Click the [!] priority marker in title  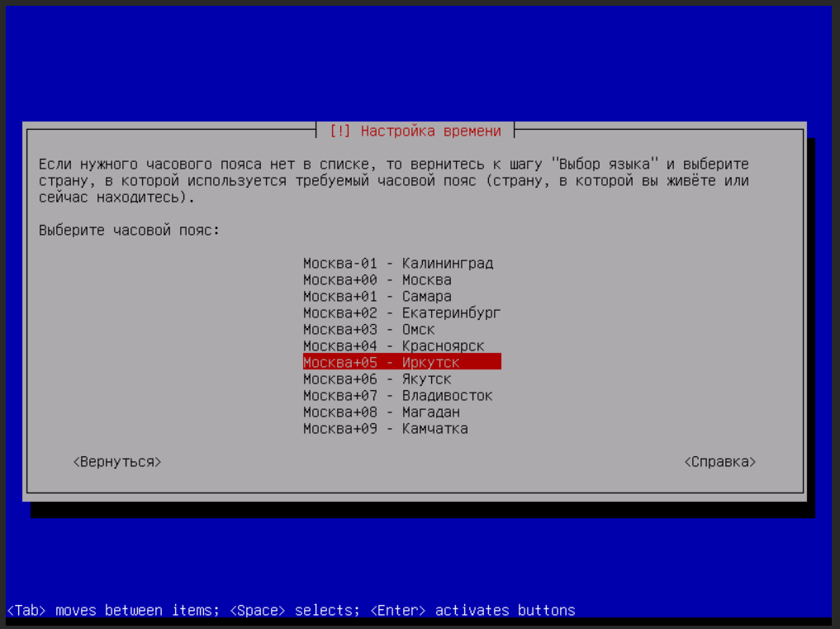point(339,131)
